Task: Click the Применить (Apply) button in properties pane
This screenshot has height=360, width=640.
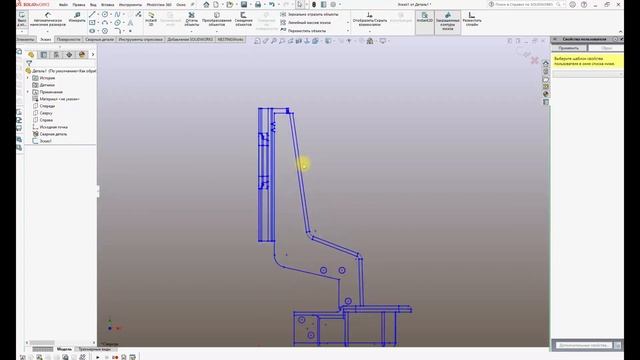Action: (x=569, y=48)
